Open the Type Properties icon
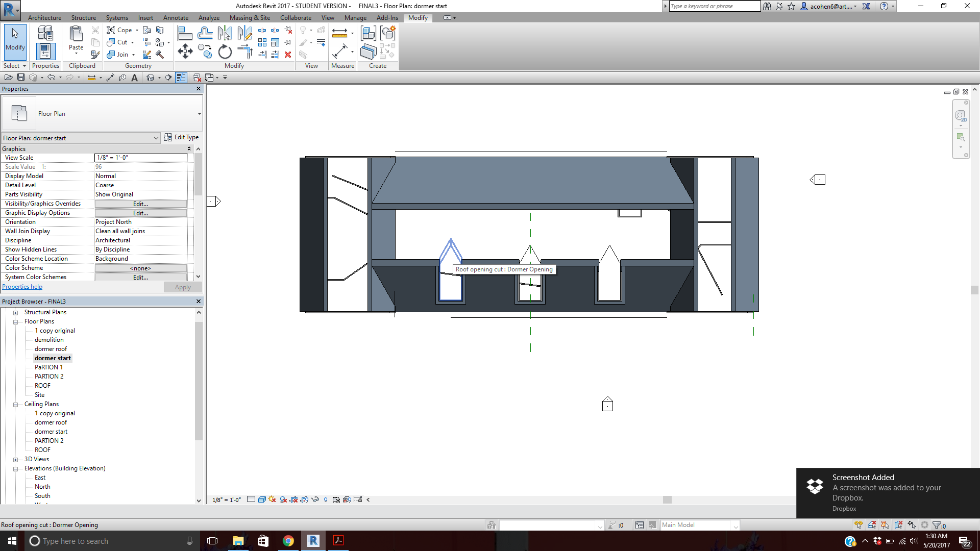This screenshot has height=551, width=980. [45, 34]
